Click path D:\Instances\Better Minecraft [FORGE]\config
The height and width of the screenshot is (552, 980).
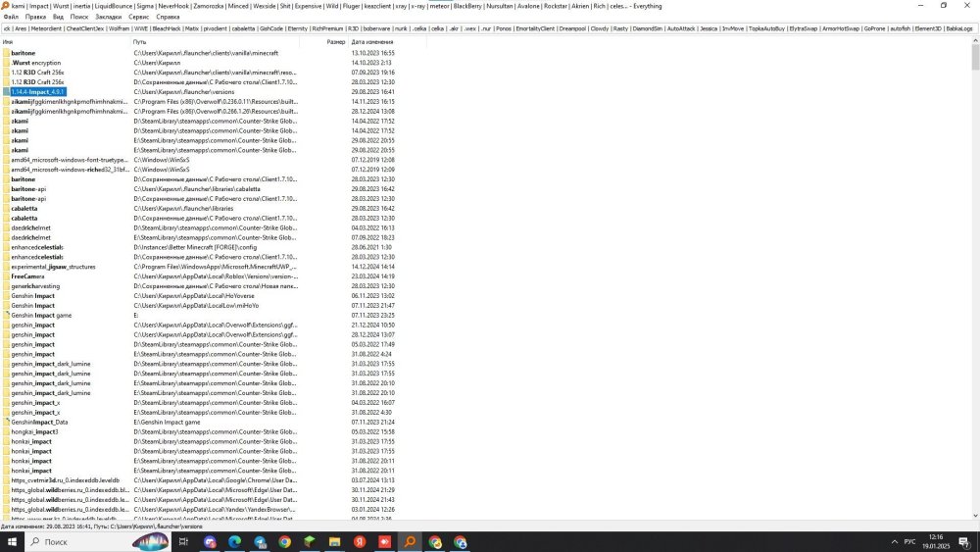195,247
